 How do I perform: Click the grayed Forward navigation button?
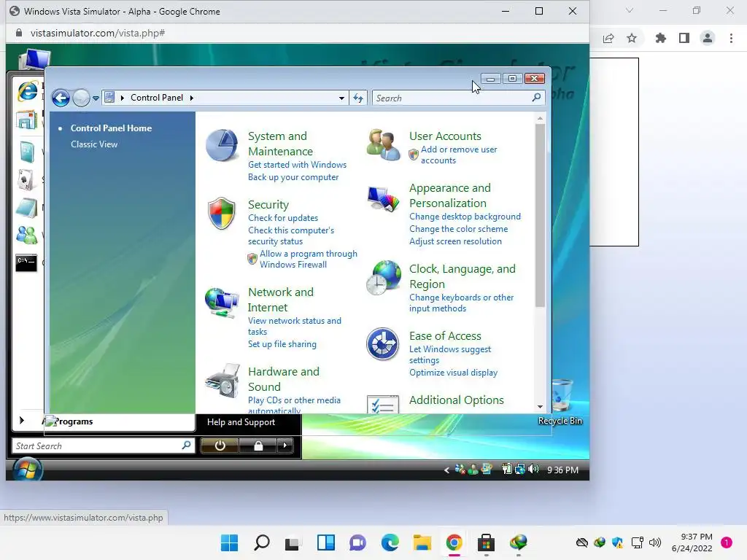tap(82, 98)
